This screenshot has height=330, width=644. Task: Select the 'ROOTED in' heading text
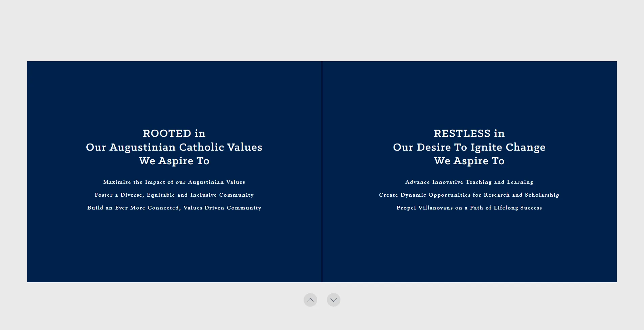click(174, 133)
